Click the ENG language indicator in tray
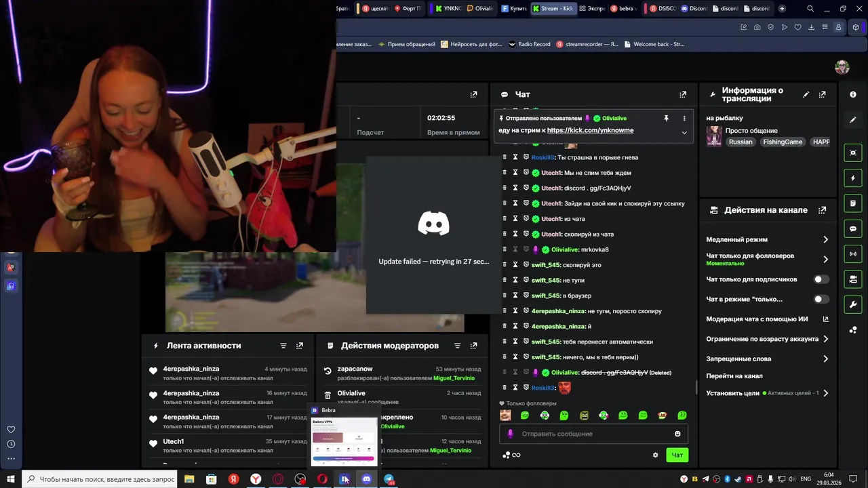The image size is (868, 488). point(806,479)
